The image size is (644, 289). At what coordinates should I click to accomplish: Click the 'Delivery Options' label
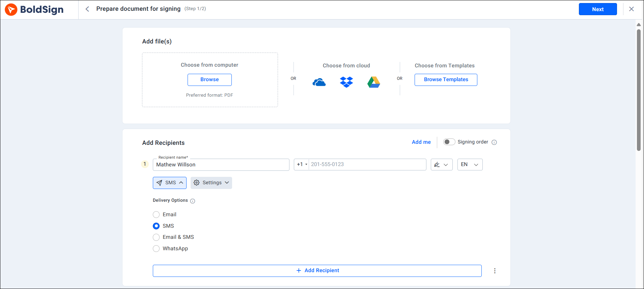tap(170, 200)
